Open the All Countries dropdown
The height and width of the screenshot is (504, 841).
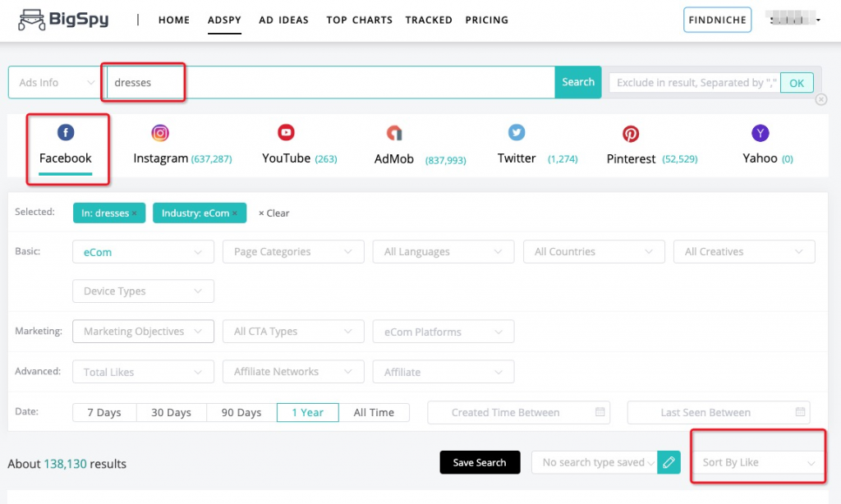[x=595, y=252]
